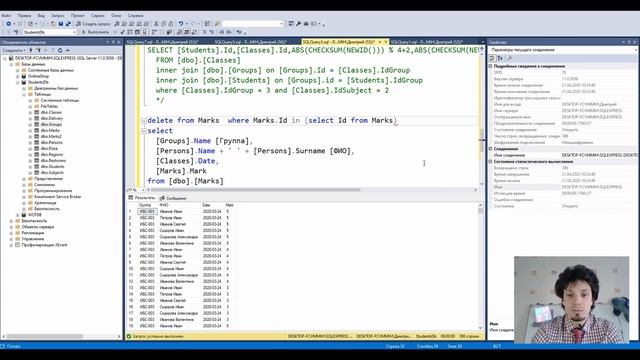Expand the Программирование folder
640x360 pixels.
(x=24, y=191)
